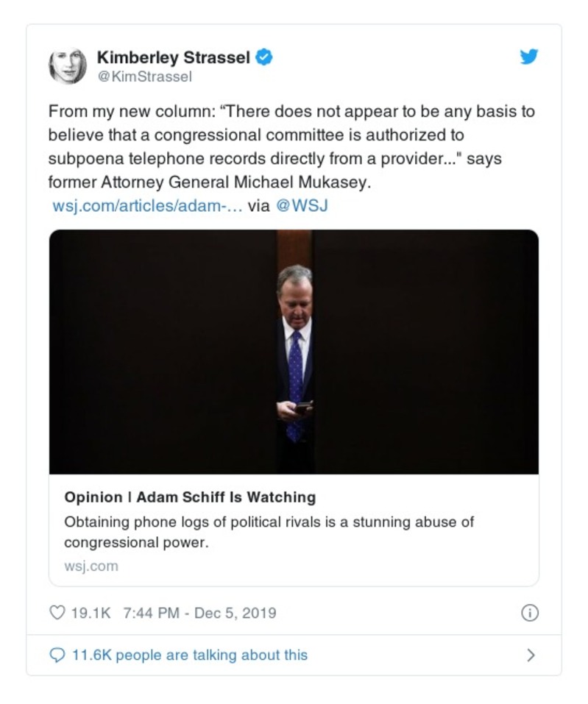This screenshot has width=588, height=704.
Task: Click the blue speech bubble reply icon
Action: (x=57, y=655)
